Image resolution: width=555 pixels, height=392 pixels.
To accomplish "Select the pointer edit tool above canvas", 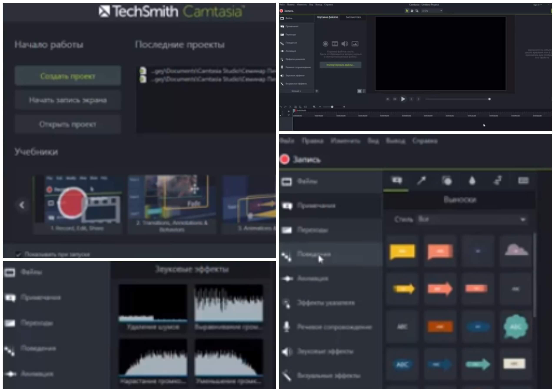I will point(407,11).
